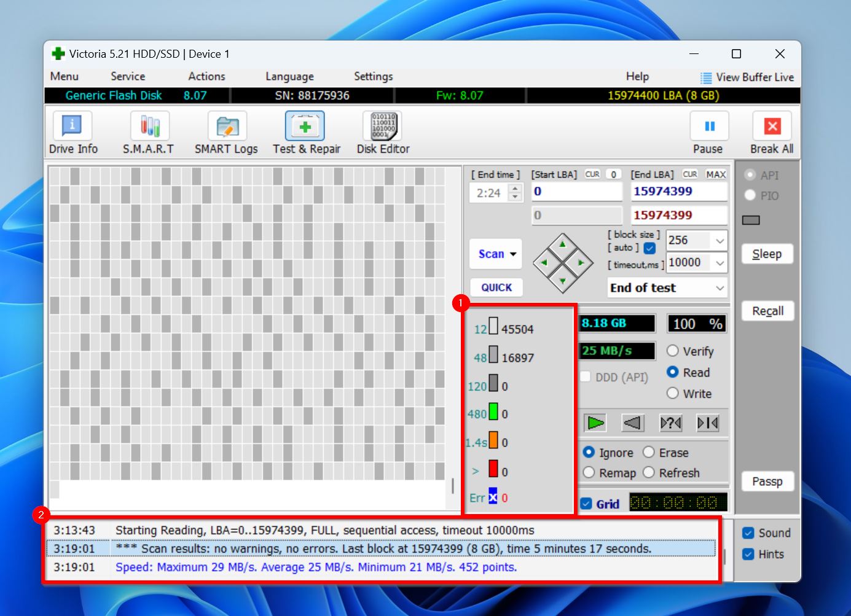The image size is (851, 616).
Task: Open the Service menu
Action: click(128, 76)
